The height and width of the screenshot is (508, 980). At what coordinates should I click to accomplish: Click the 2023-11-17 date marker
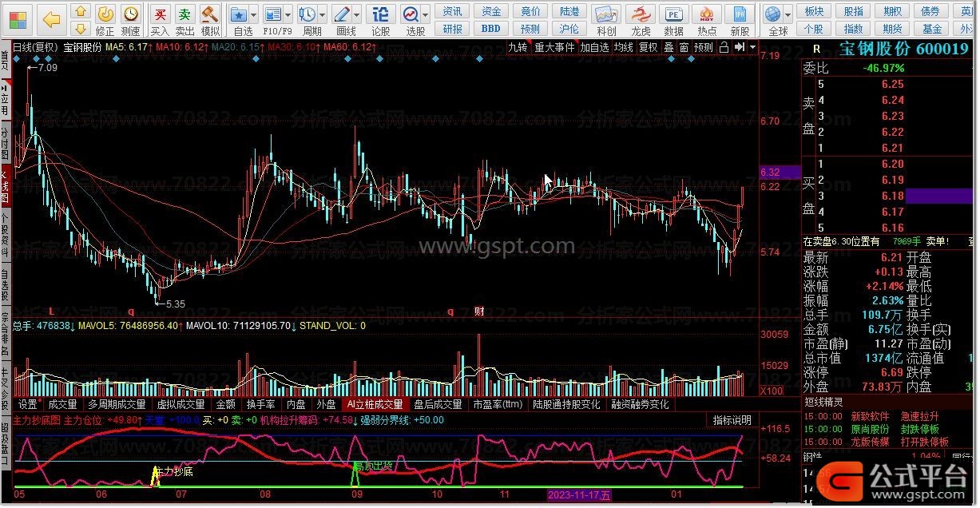(x=579, y=496)
